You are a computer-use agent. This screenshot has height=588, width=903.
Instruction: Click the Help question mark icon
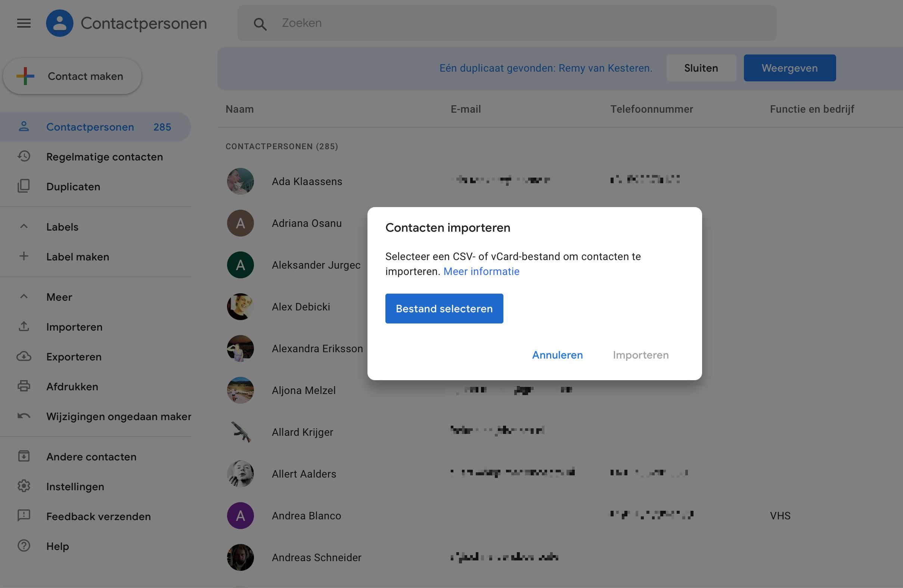[x=24, y=545]
